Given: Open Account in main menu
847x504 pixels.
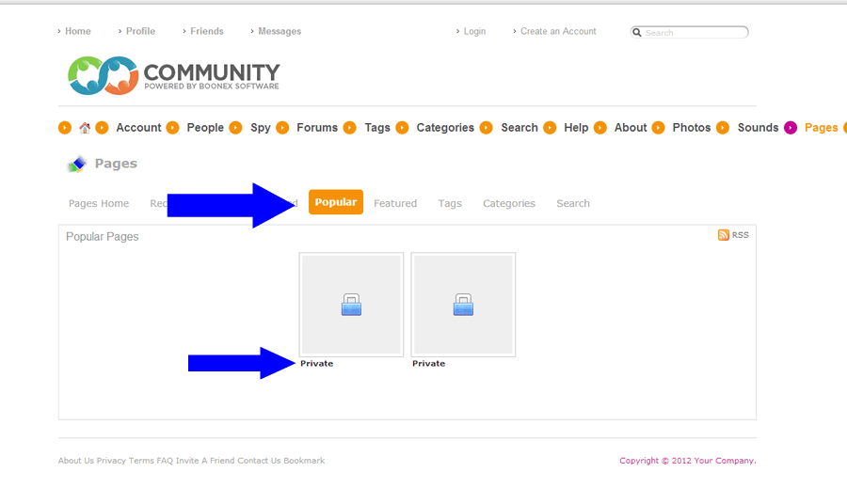Looking at the screenshot, I should tap(138, 128).
